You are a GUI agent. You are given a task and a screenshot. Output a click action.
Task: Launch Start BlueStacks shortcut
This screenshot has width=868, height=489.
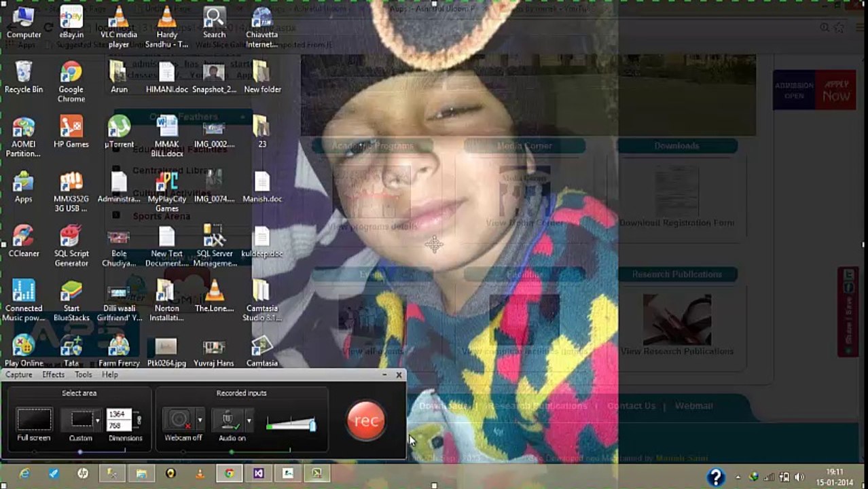coord(71,301)
